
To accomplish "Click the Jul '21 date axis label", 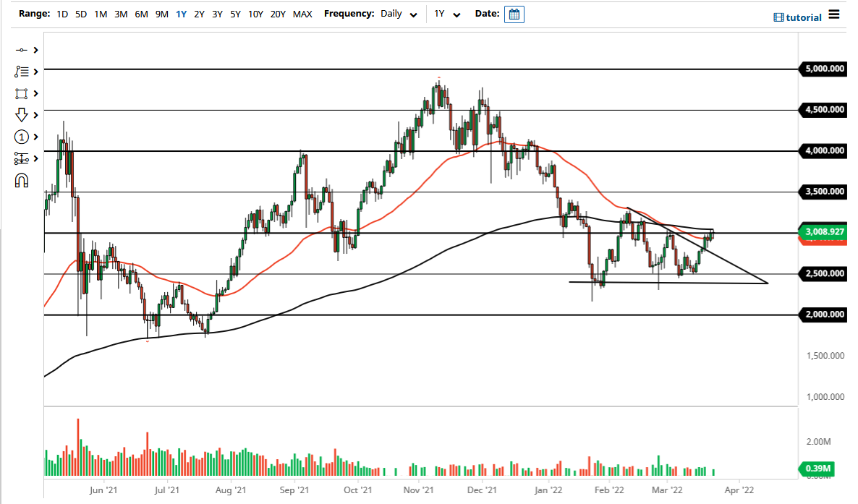I will [x=167, y=490].
